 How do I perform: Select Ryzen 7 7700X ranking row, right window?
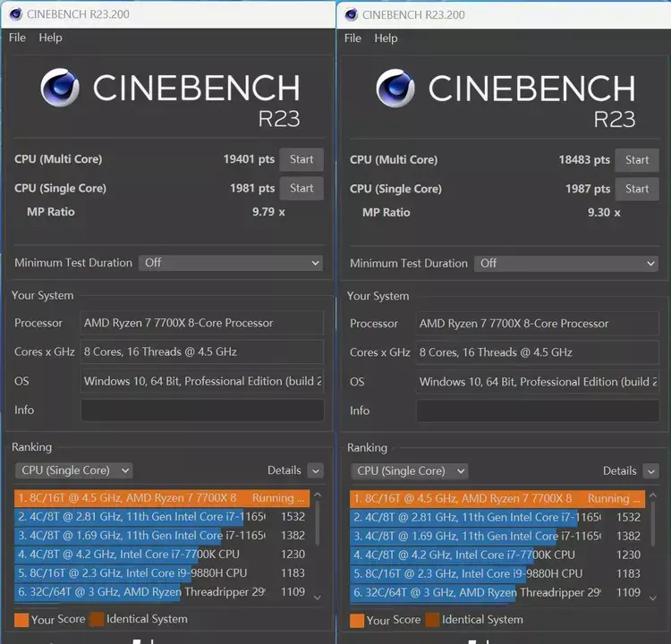pyautogui.click(x=497, y=499)
